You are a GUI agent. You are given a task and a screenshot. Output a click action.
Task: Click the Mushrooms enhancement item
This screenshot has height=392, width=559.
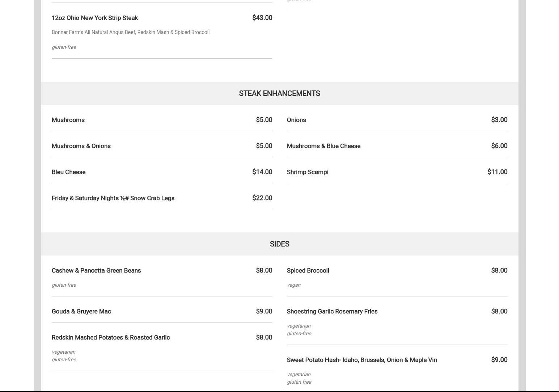coord(68,120)
